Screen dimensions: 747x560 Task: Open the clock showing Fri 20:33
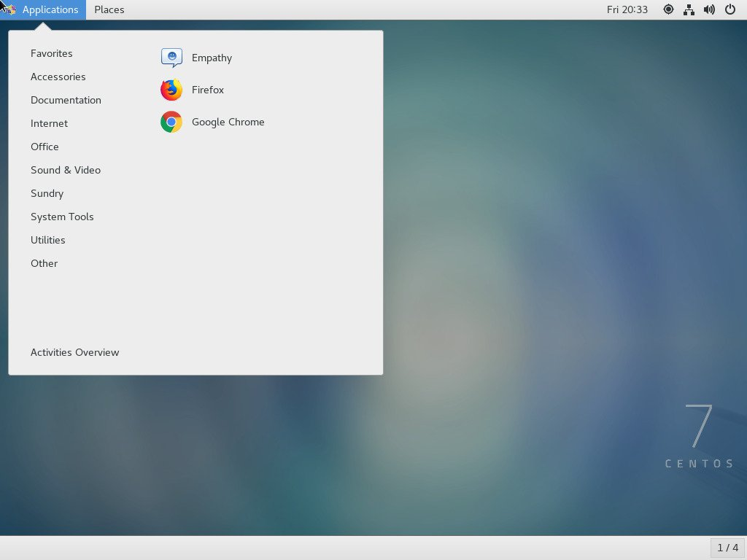click(627, 9)
